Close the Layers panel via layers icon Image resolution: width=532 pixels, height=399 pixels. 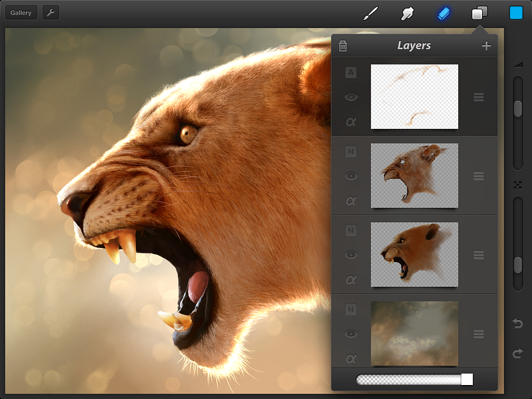coord(479,13)
